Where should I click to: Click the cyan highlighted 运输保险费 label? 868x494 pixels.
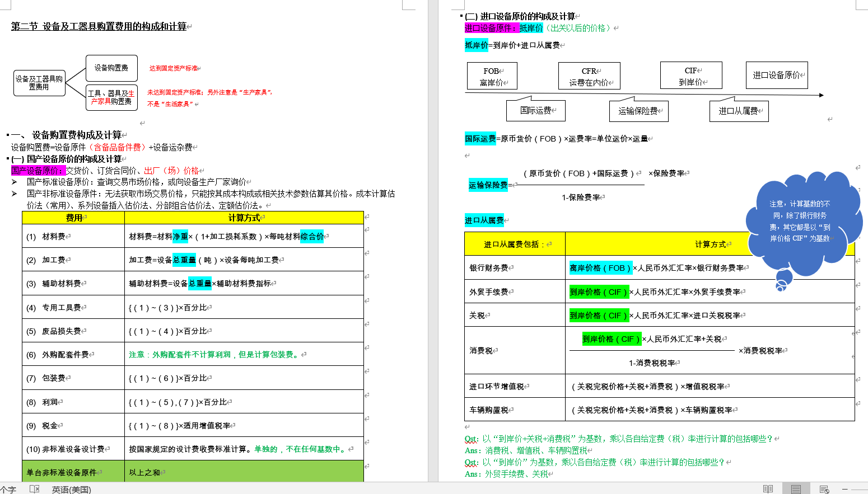(x=488, y=185)
